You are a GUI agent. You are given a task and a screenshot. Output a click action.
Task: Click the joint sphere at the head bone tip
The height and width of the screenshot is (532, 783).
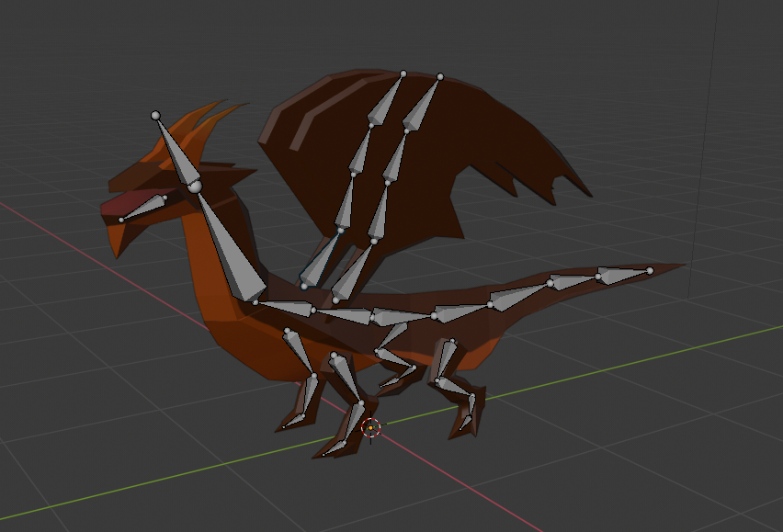[x=155, y=116]
